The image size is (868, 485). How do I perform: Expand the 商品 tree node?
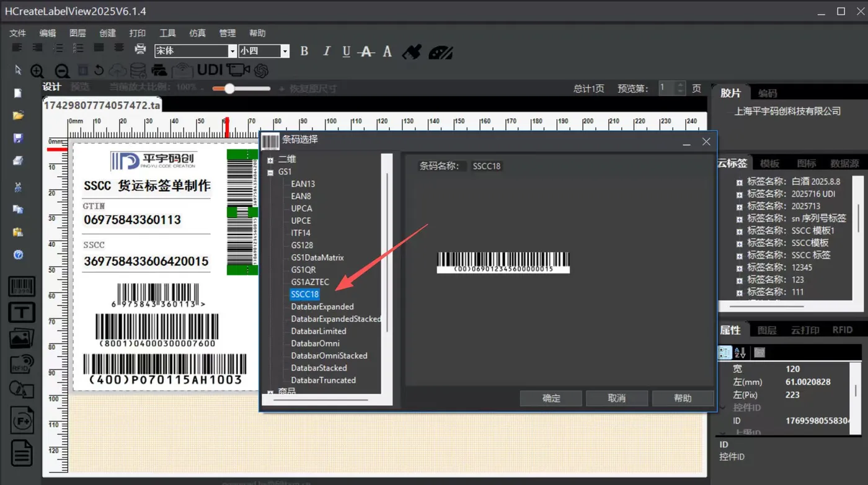pyautogui.click(x=270, y=392)
